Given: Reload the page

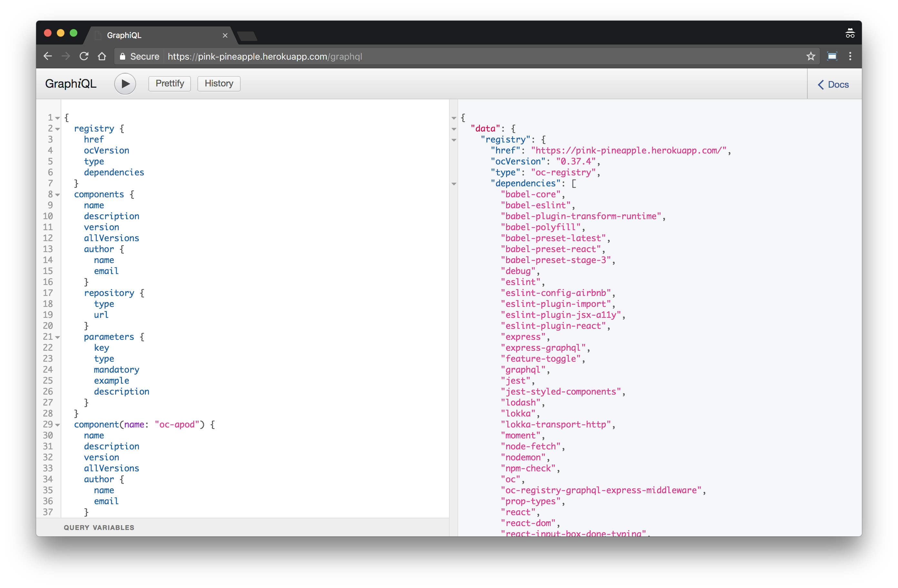Looking at the screenshot, I should 84,56.
